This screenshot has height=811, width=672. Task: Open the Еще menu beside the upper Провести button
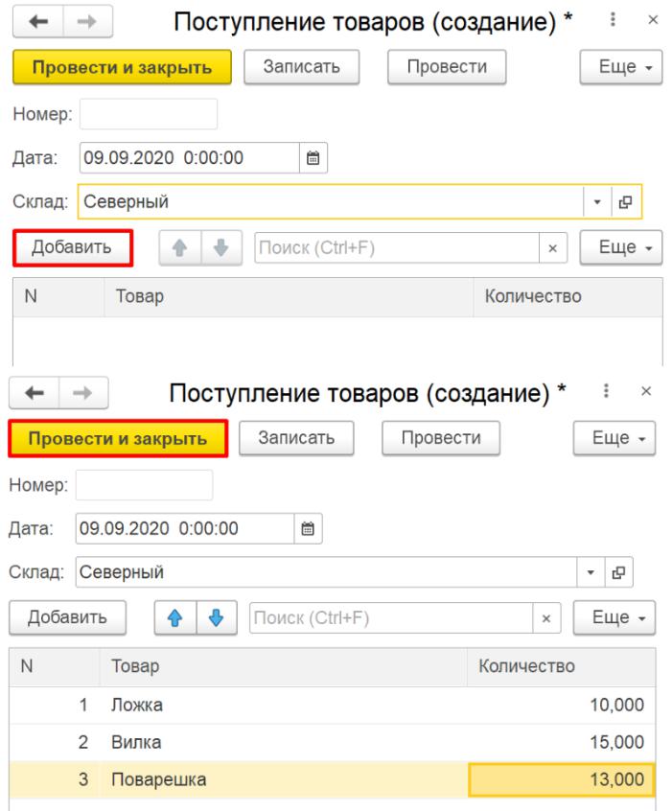[617, 67]
